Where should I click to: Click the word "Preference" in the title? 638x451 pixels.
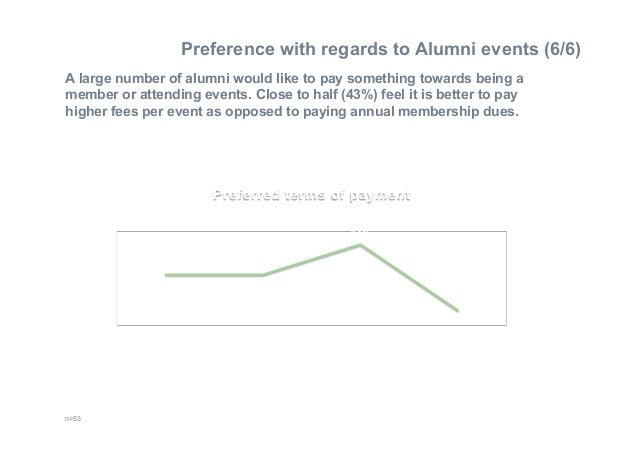(228, 49)
